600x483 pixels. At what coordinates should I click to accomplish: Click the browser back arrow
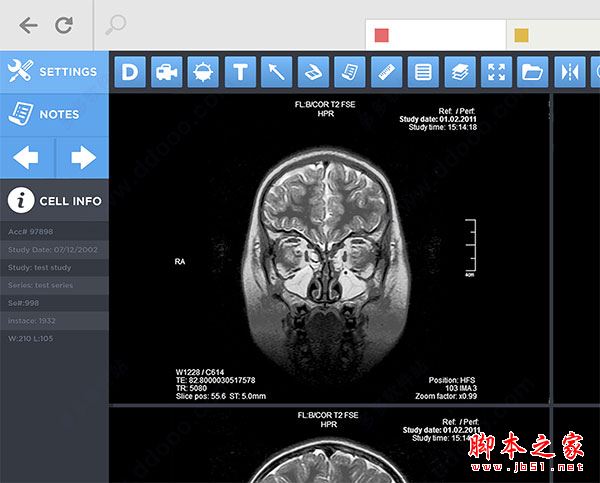coord(28,26)
